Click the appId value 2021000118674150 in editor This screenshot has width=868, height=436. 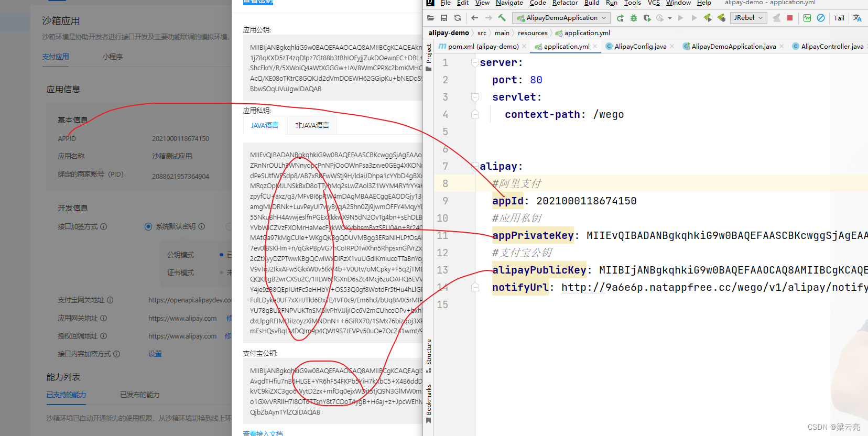coord(587,201)
